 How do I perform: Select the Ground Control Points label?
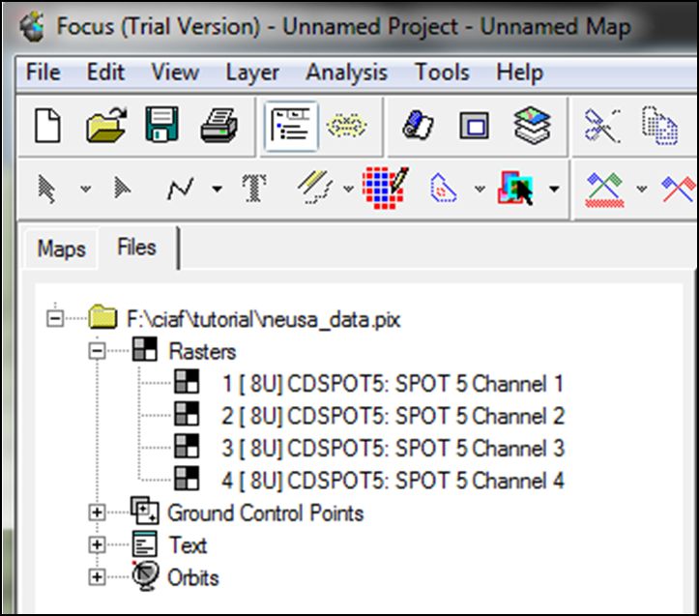(x=266, y=513)
